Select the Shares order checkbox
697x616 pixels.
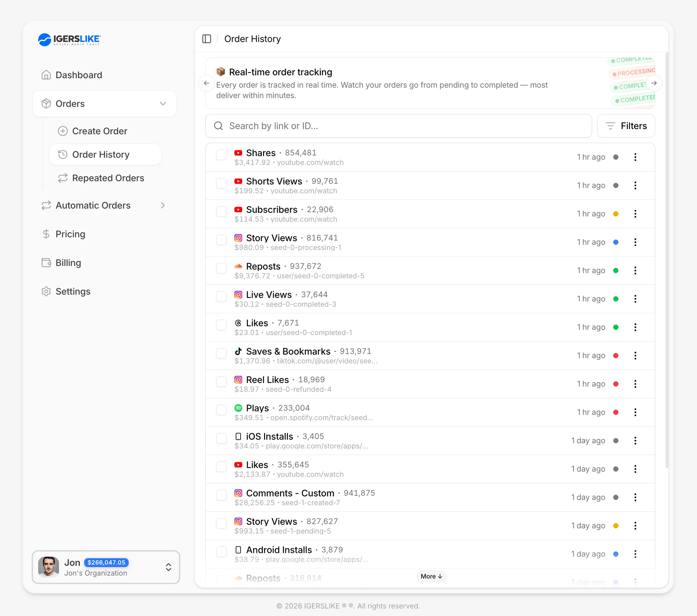pyautogui.click(x=221, y=155)
